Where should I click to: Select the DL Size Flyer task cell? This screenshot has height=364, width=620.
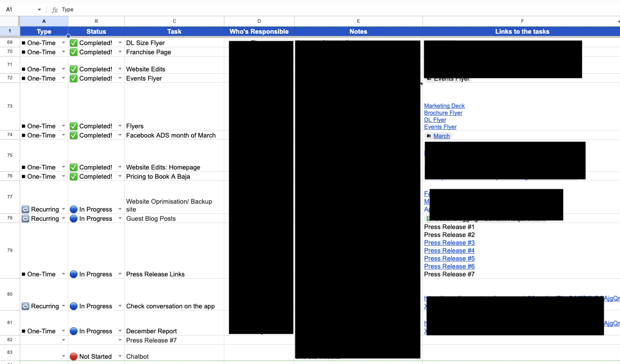174,43
